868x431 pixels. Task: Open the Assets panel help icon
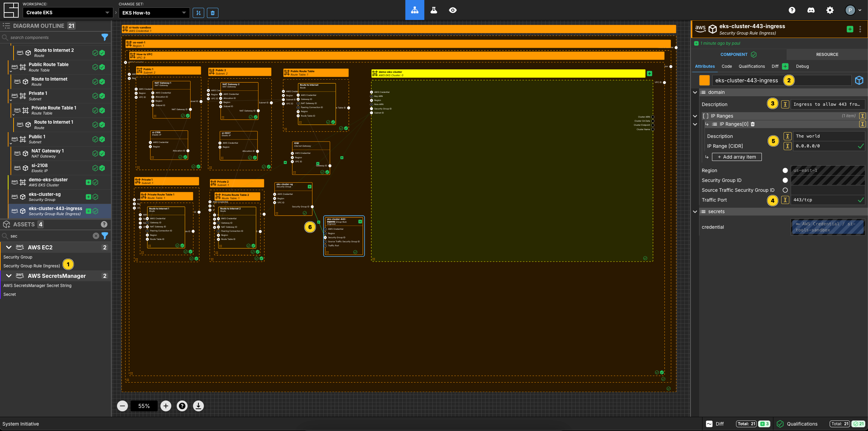(x=104, y=224)
